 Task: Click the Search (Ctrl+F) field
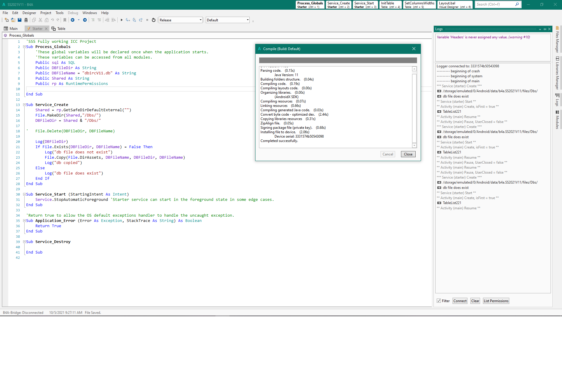click(x=495, y=4)
